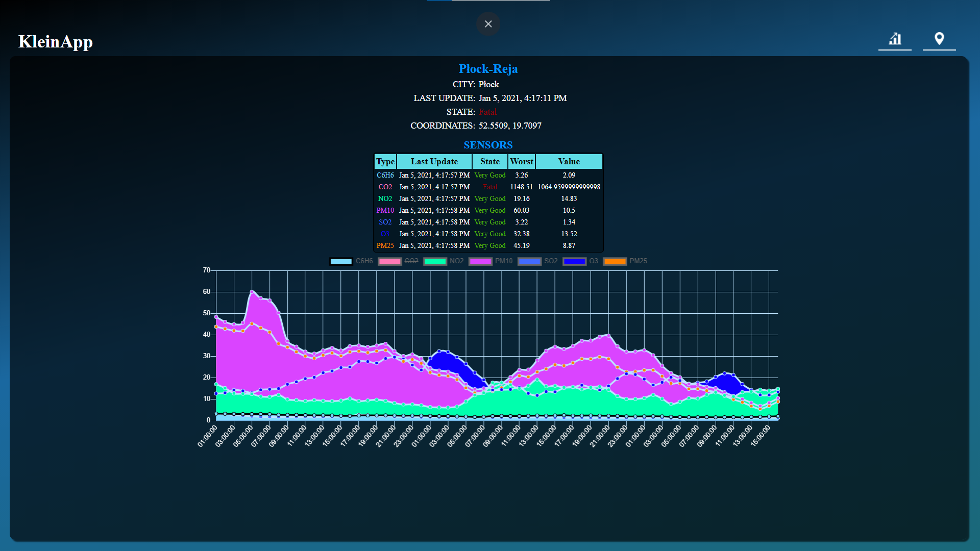Screen dimensions: 980x551
Task: Click the State column header
Action: tap(489, 162)
